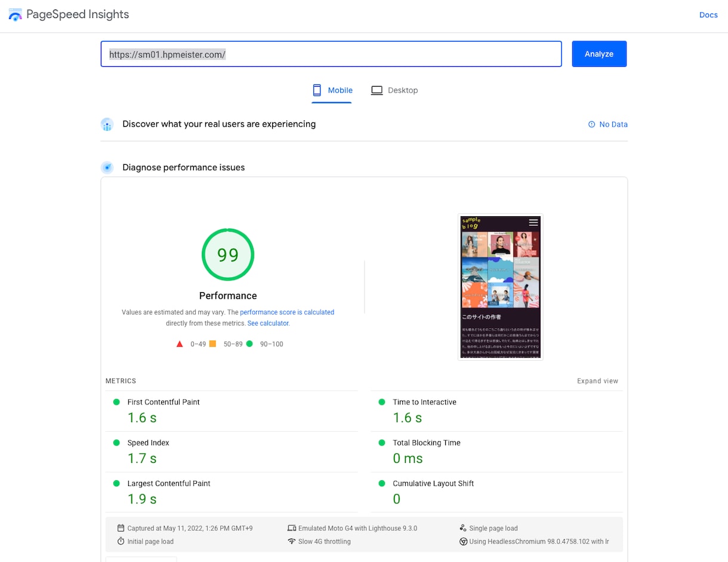This screenshot has height=562, width=728.
Task: Click the PageSpeed Insights title text
Action: [x=78, y=15]
